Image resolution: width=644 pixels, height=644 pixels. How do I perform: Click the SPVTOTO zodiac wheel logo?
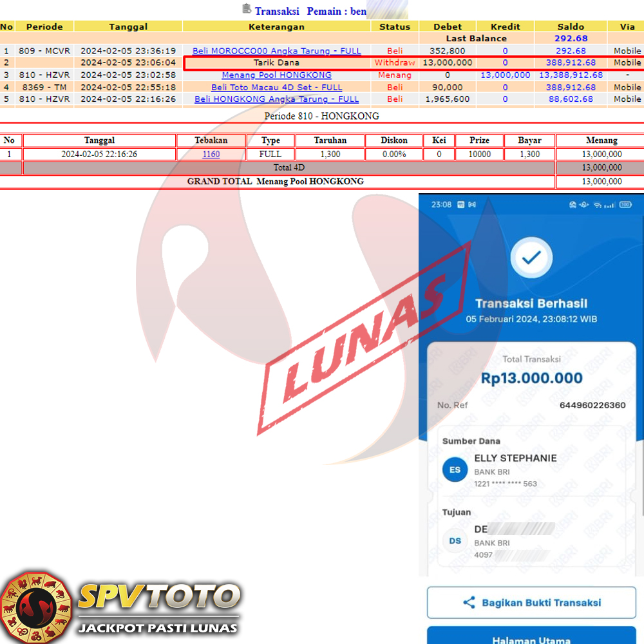click(36, 606)
